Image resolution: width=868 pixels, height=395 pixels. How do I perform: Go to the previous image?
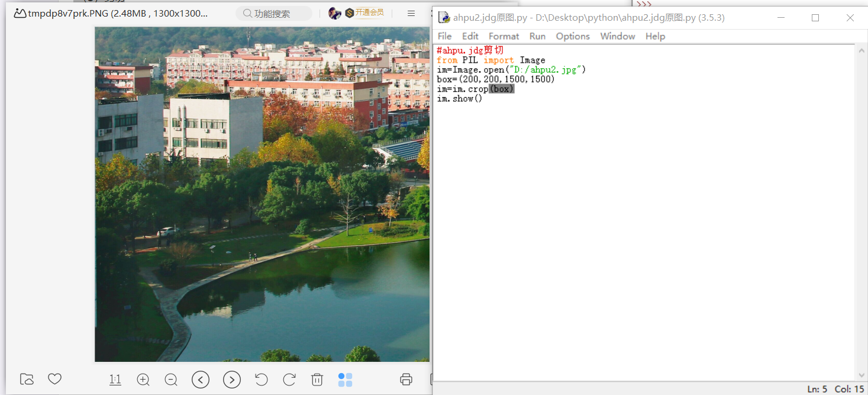201,380
